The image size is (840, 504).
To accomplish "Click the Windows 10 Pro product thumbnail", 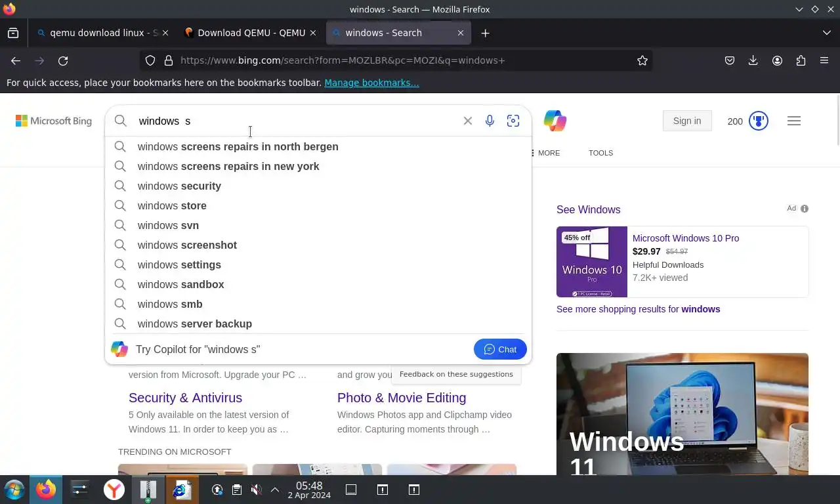I will [x=592, y=262].
